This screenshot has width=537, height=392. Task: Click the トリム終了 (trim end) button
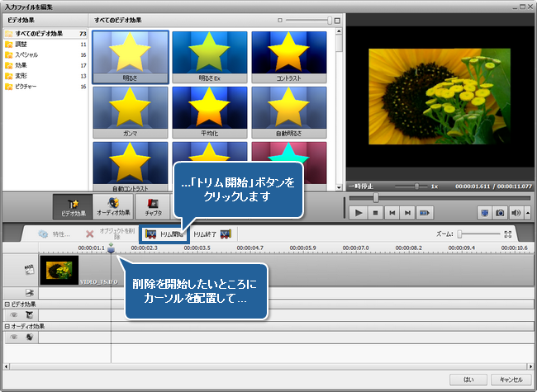[212, 234]
